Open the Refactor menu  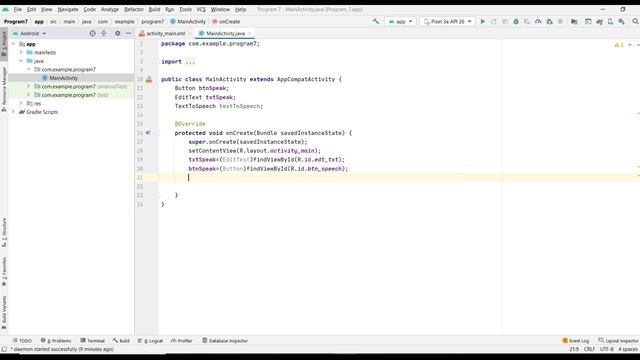tap(134, 9)
